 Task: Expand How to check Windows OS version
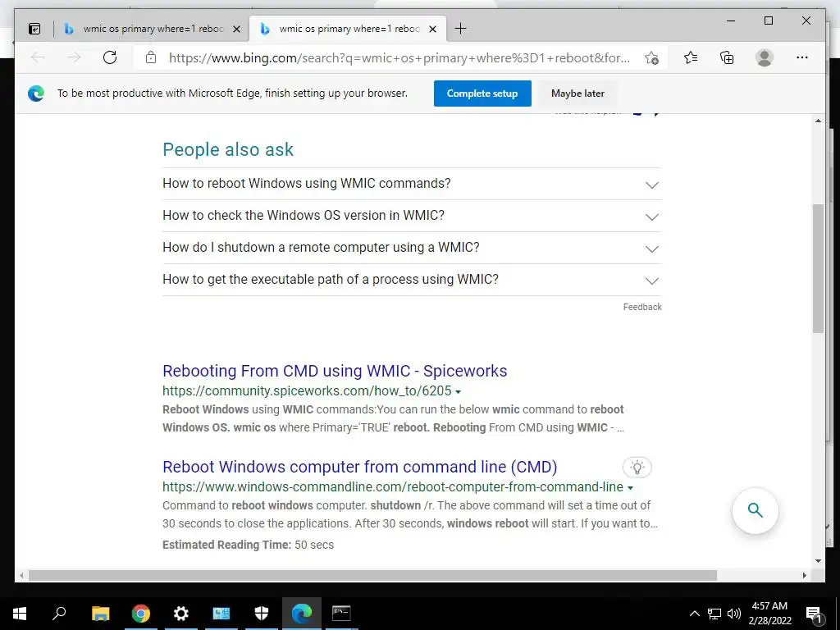[412, 216]
